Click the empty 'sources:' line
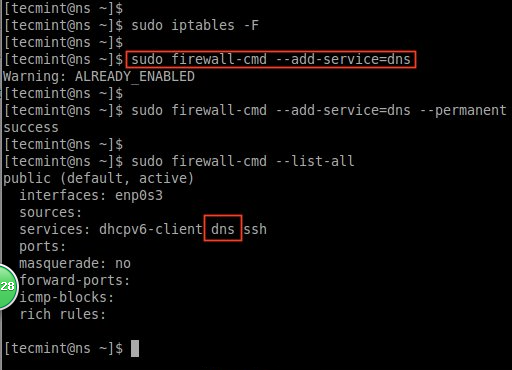The image size is (512, 370). click(x=50, y=212)
